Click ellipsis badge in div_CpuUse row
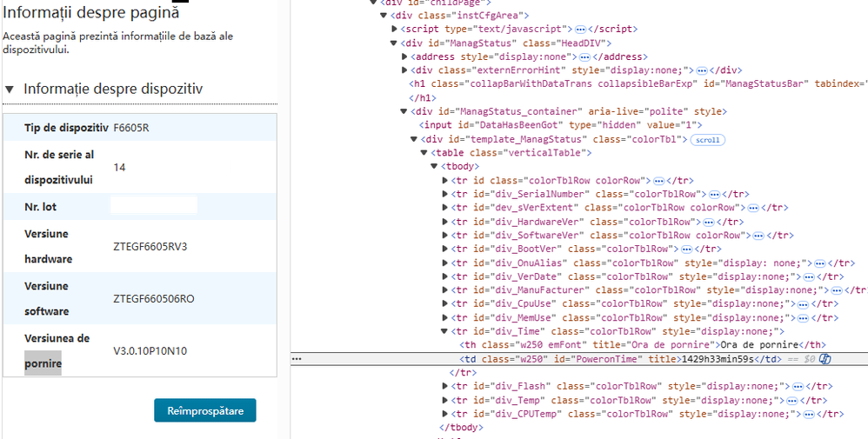The width and height of the screenshot is (868, 439). [804, 304]
